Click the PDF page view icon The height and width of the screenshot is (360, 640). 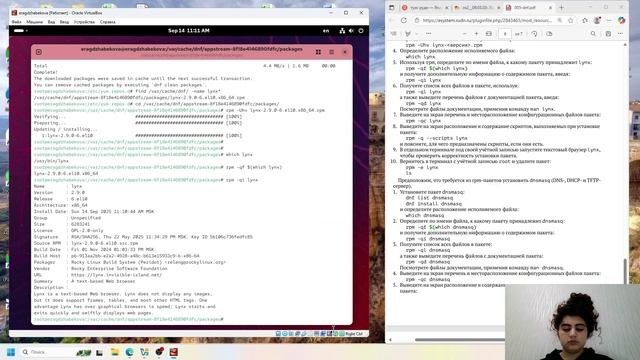[549, 34]
